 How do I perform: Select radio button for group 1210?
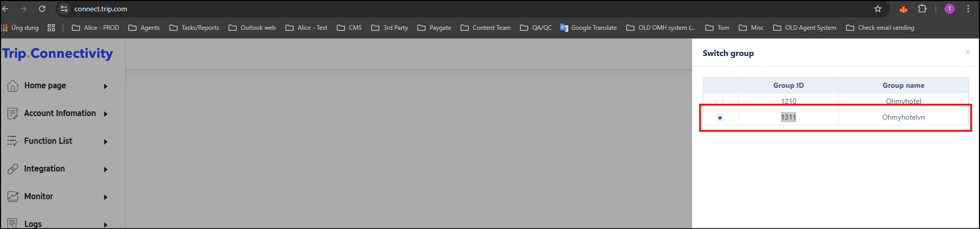[x=720, y=102]
